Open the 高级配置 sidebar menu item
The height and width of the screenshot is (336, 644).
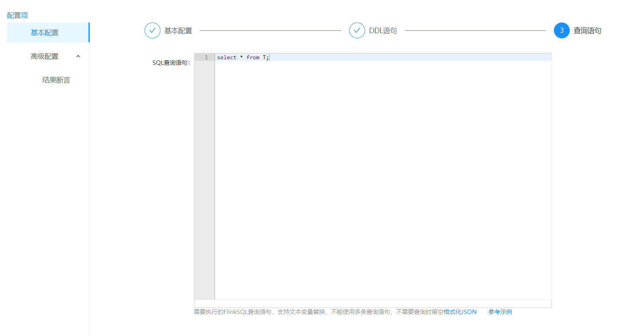coord(45,56)
